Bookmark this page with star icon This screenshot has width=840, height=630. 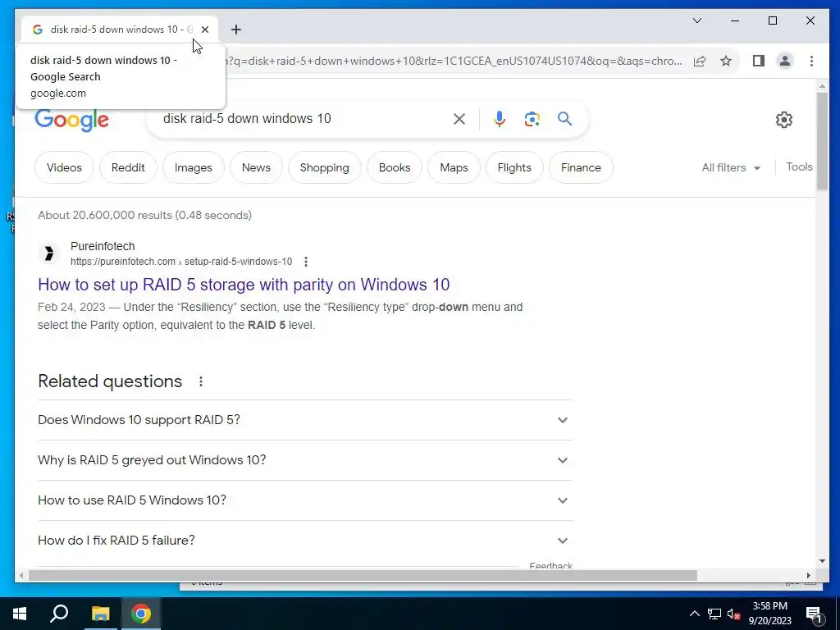coord(726,61)
